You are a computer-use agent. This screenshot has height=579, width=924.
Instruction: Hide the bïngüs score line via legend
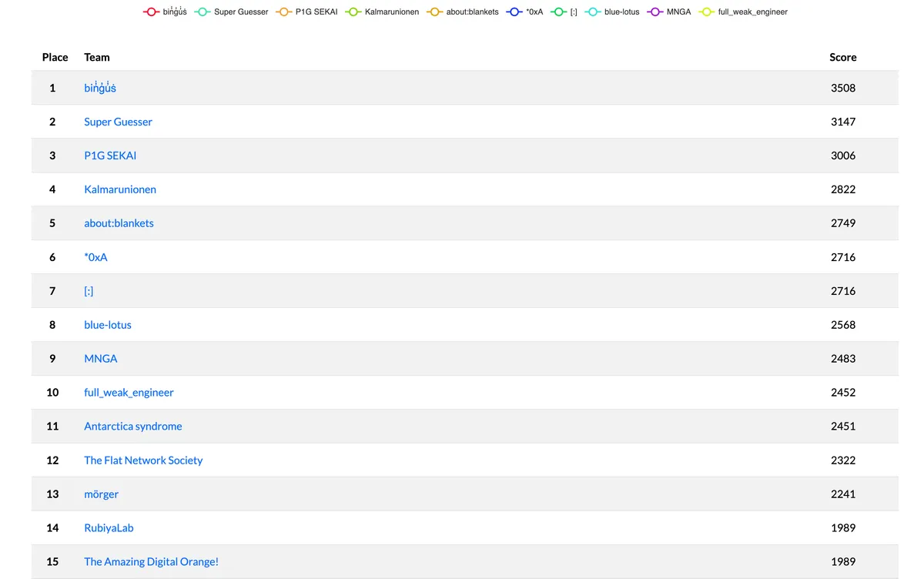pyautogui.click(x=149, y=12)
